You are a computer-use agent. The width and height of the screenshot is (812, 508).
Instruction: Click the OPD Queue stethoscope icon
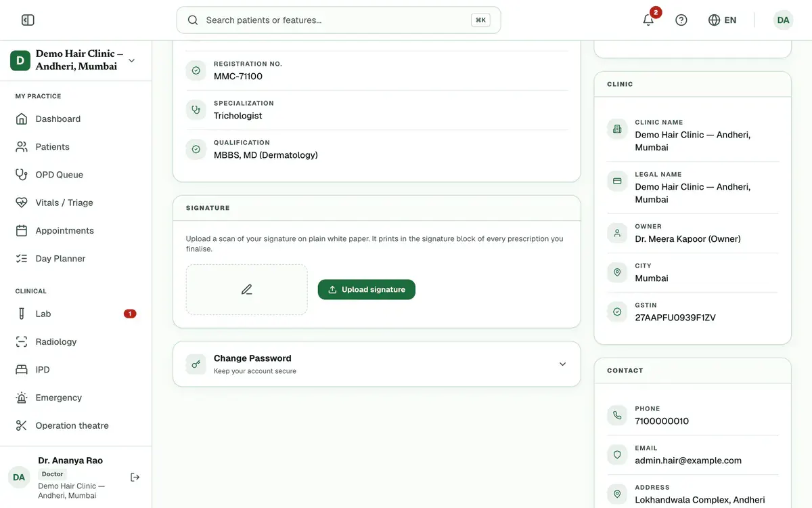point(22,175)
